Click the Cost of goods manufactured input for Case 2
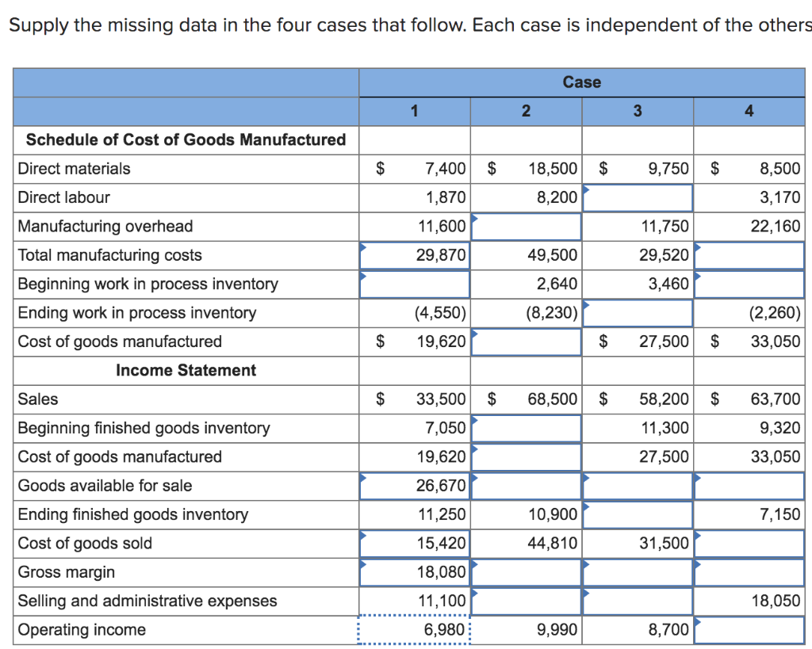The image size is (812, 649). point(526,342)
